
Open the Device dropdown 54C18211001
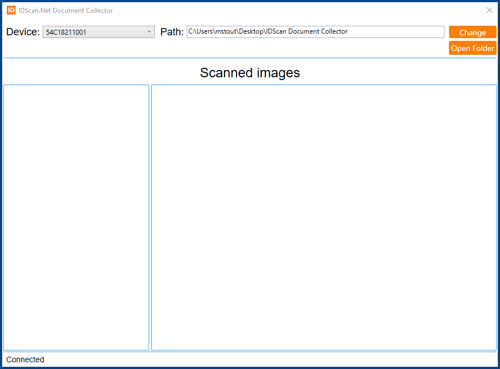click(98, 32)
